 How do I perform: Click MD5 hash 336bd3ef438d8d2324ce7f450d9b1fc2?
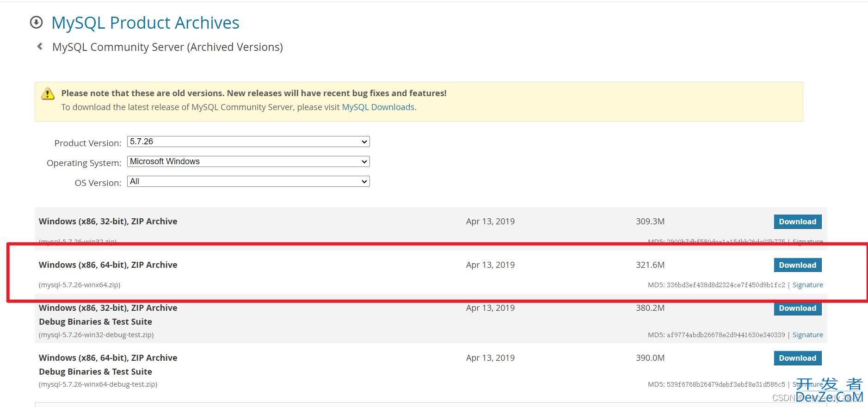(726, 285)
